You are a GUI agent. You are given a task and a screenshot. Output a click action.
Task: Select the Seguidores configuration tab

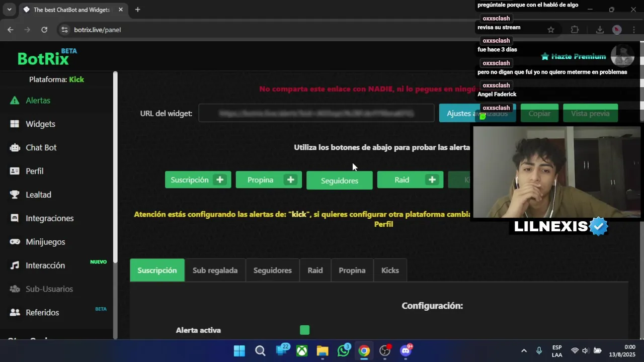(272, 270)
